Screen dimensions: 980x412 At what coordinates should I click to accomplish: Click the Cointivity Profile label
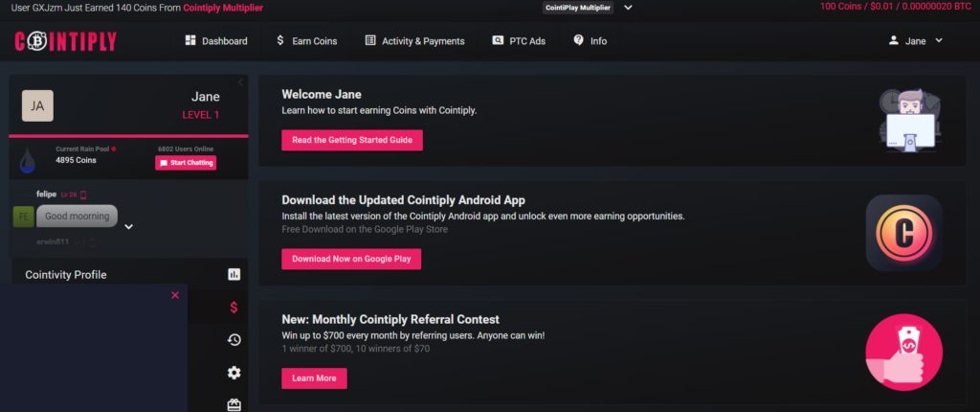(66, 275)
